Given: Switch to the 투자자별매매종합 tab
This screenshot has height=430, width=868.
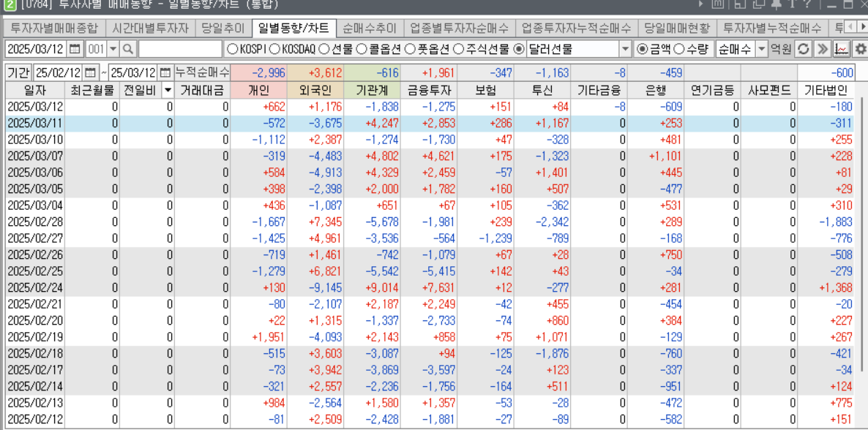Looking at the screenshot, I should pyautogui.click(x=53, y=29).
